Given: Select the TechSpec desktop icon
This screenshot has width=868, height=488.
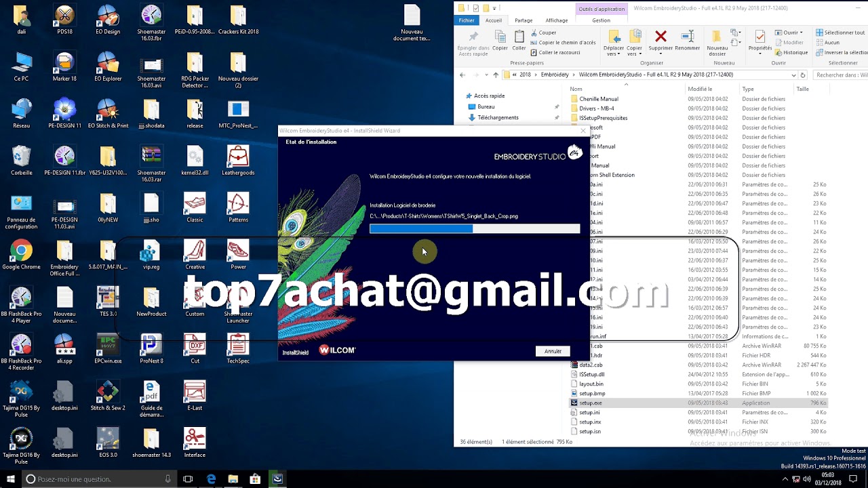Looking at the screenshot, I should point(238,349).
